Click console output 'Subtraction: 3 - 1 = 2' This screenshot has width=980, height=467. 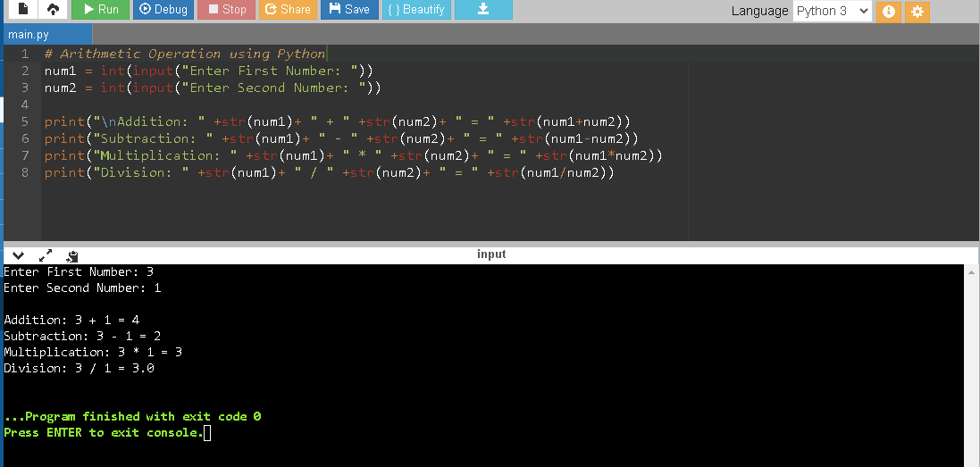[x=82, y=336]
